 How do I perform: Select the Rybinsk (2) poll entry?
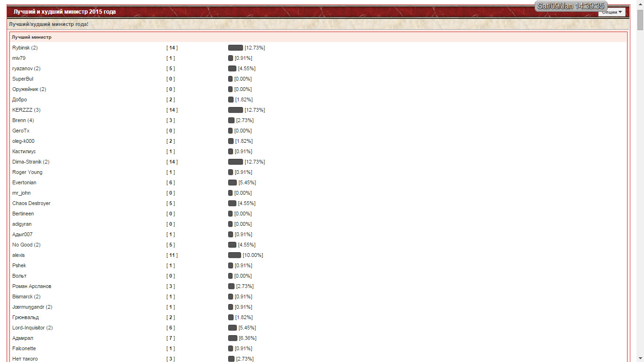(25, 48)
